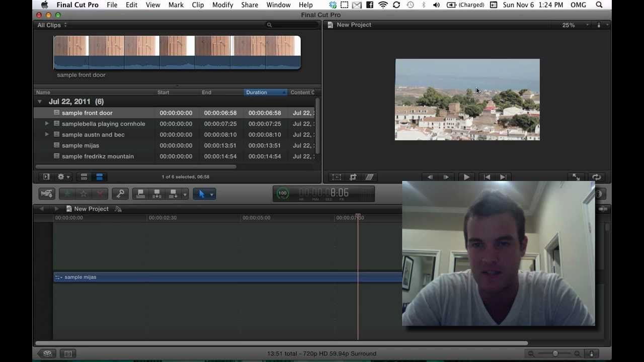Sort clips by the End column

tap(221, 93)
